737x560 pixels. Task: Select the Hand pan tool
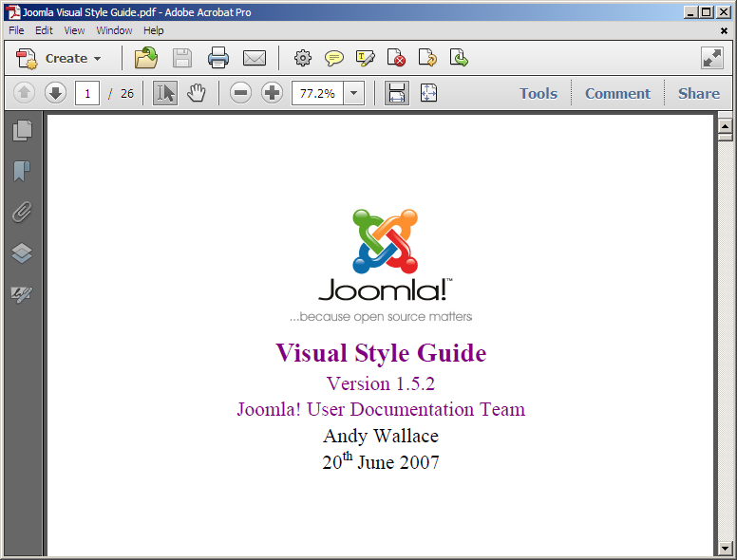196,93
